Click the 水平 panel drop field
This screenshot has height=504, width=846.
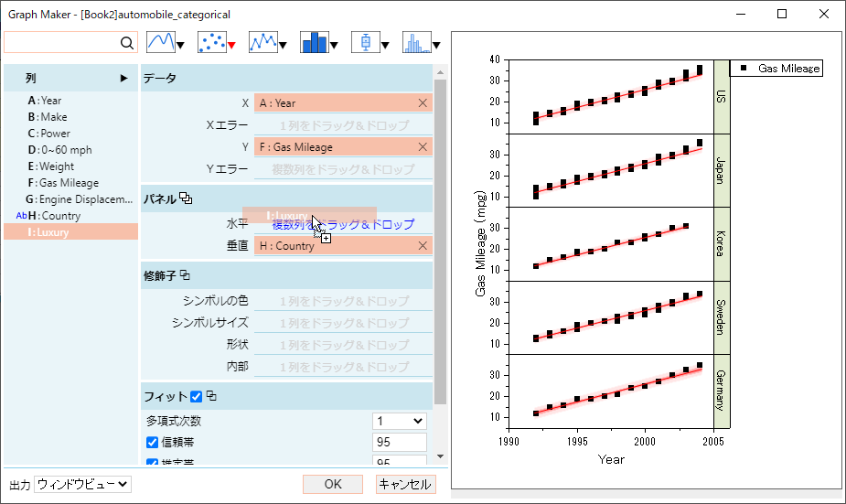click(x=343, y=224)
